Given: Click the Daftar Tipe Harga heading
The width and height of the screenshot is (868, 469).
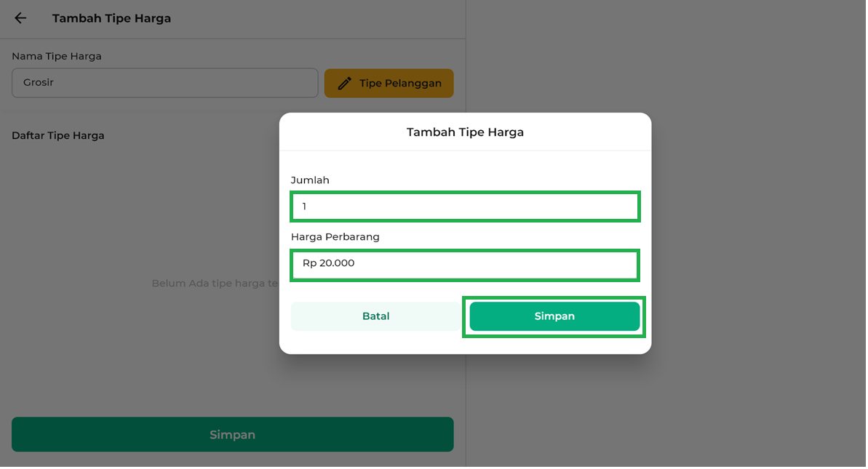Looking at the screenshot, I should [58, 136].
